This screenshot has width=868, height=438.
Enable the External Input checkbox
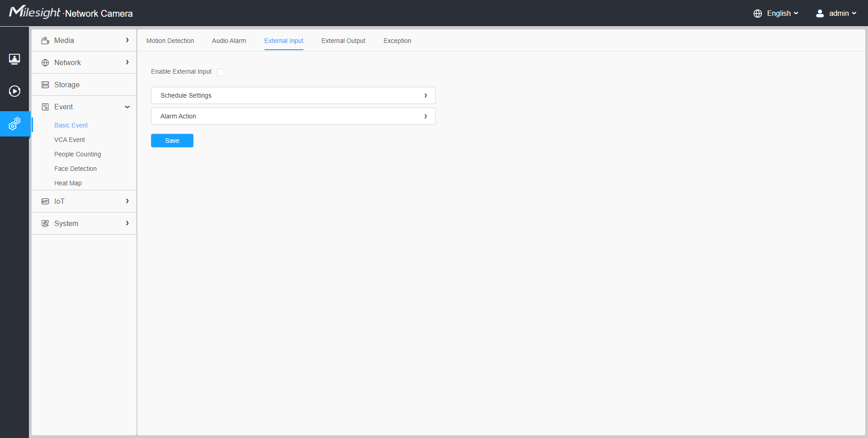221,72
